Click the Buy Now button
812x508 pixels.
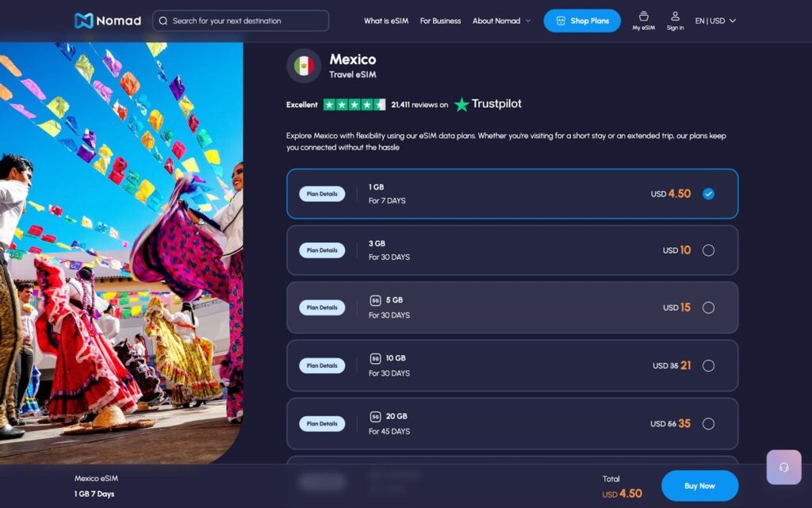(699, 485)
